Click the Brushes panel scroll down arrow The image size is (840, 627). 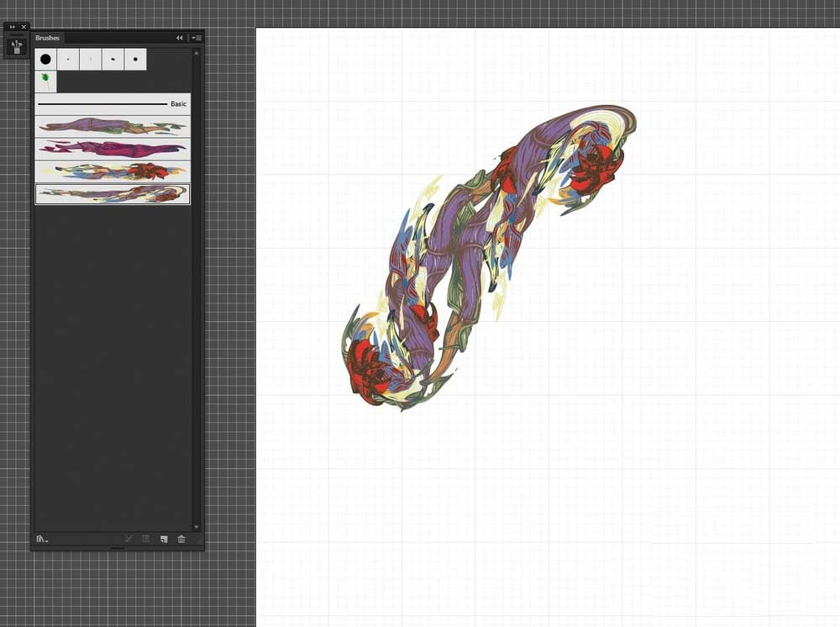(196, 527)
